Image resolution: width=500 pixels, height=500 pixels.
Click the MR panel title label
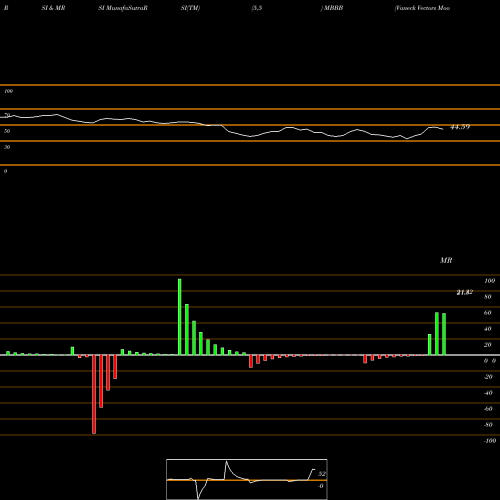(x=446, y=260)
